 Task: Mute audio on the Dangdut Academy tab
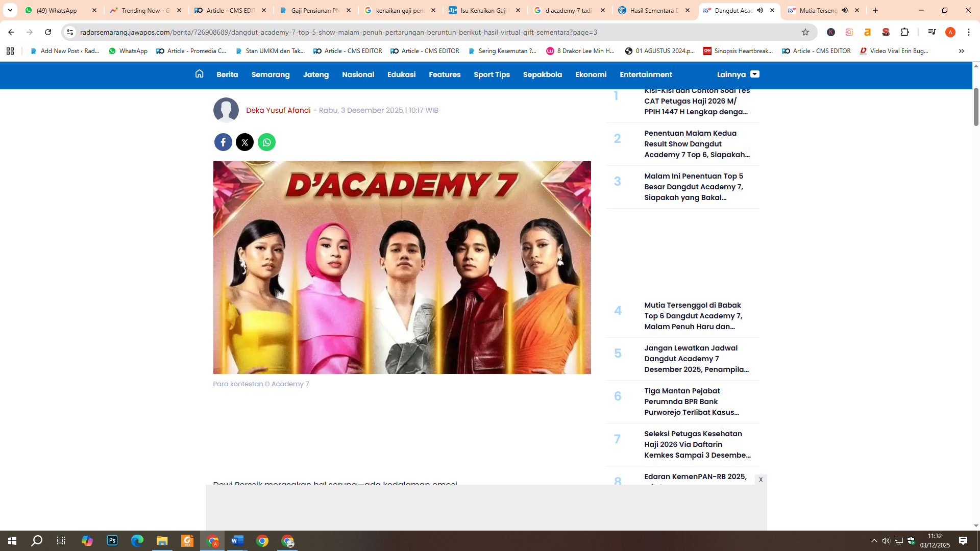[x=760, y=10]
